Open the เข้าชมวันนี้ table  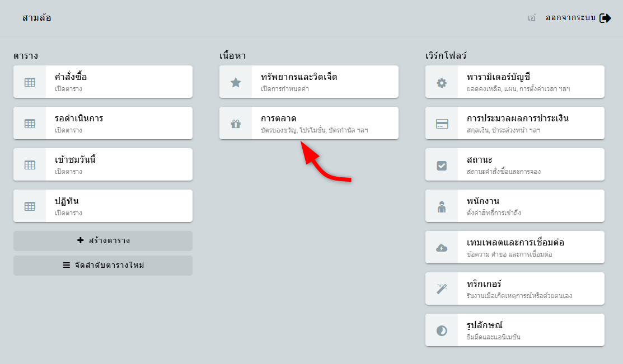pos(75,160)
